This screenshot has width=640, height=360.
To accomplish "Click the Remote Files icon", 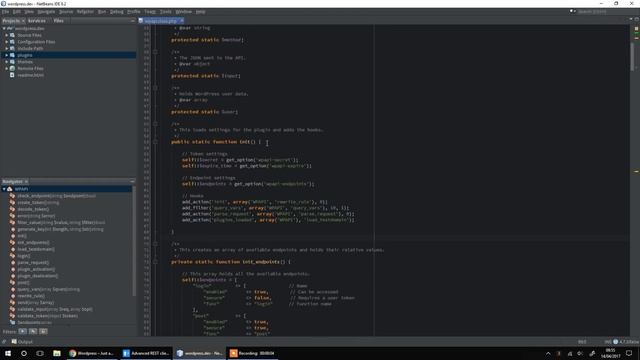I will [12, 68].
